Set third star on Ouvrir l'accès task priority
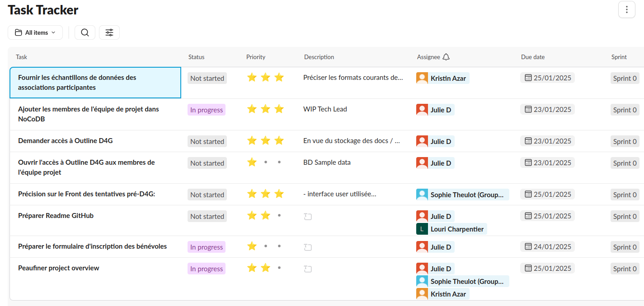 click(279, 162)
